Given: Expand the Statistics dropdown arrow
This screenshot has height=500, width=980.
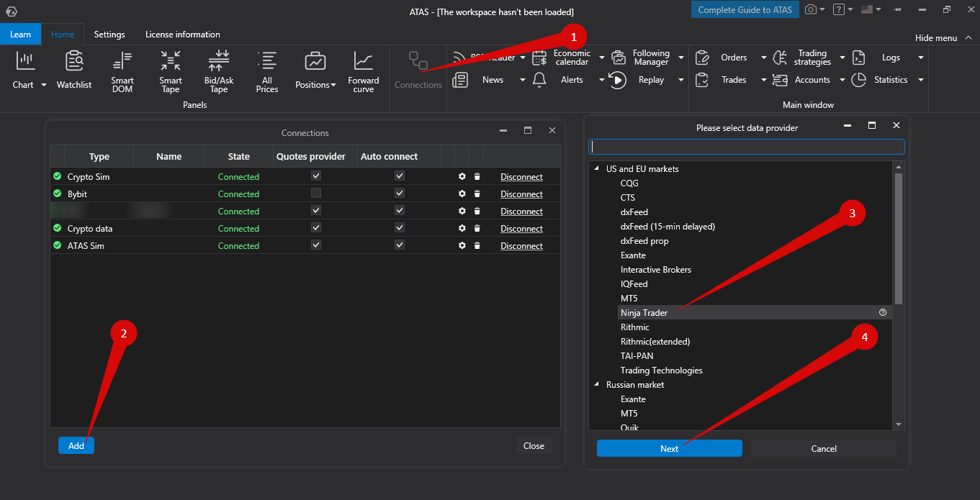Looking at the screenshot, I should [920, 80].
